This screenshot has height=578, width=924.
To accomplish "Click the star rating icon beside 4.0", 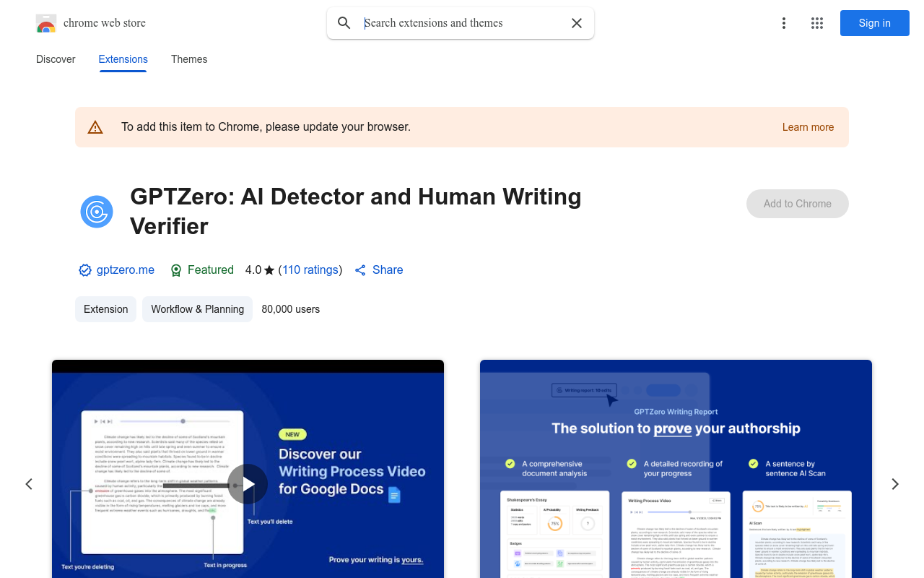I will [269, 270].
